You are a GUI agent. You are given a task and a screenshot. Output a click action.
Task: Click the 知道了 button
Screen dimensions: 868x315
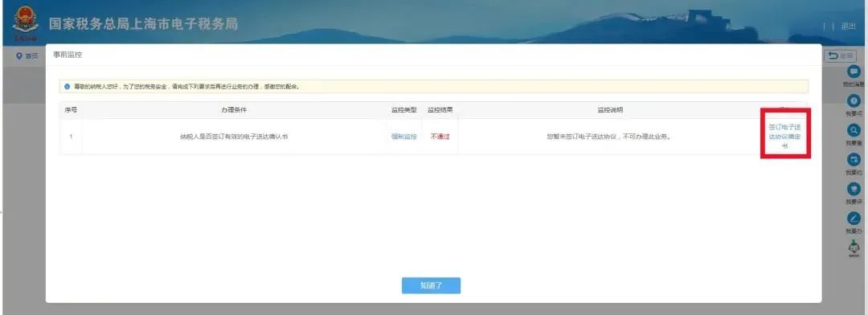(431, 285)
